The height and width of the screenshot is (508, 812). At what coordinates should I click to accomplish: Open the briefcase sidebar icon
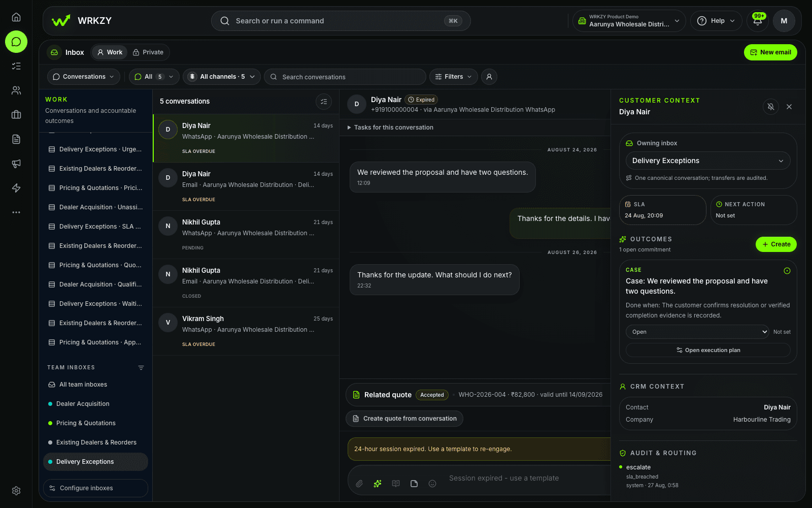pyautogui.click(x=16, y=115)
